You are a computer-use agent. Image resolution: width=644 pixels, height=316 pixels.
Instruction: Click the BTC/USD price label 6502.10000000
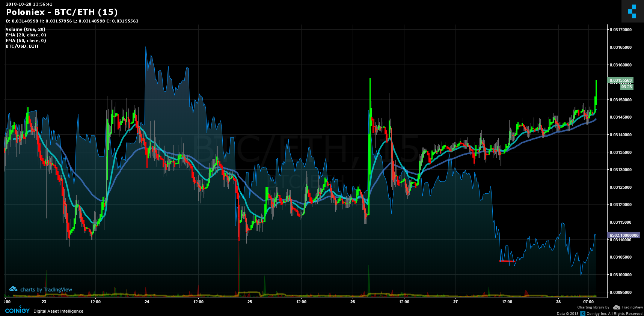click(x=624, y=235)
